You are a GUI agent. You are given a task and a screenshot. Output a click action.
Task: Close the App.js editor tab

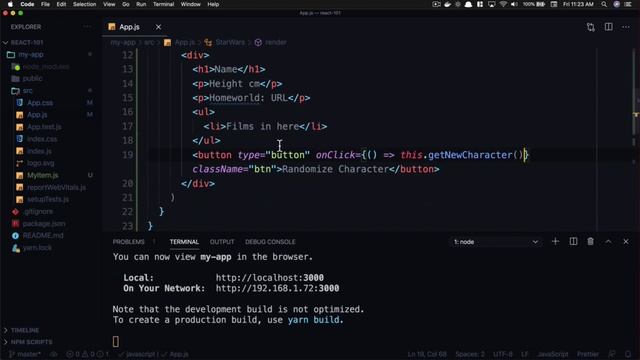pyautogui.click(x=158, y=27)
